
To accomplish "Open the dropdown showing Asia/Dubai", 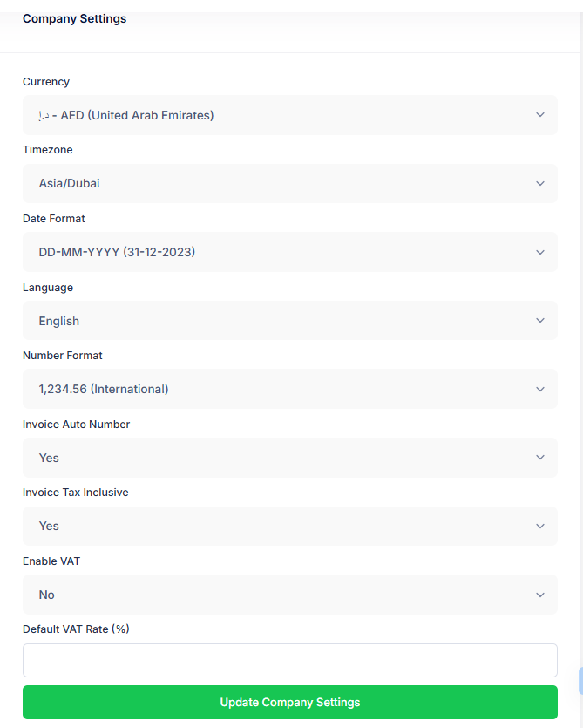I will pyautogui.click(x=261, y=184).
